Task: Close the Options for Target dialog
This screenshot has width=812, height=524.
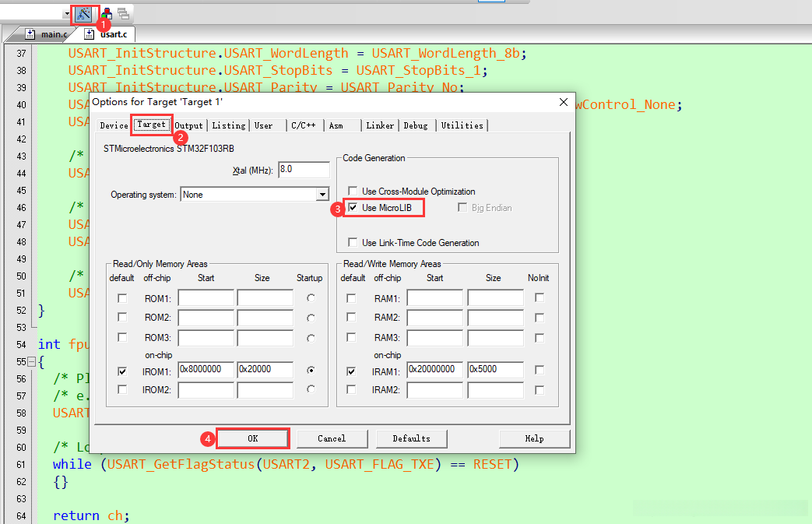Action: click(x=564, y=102)
